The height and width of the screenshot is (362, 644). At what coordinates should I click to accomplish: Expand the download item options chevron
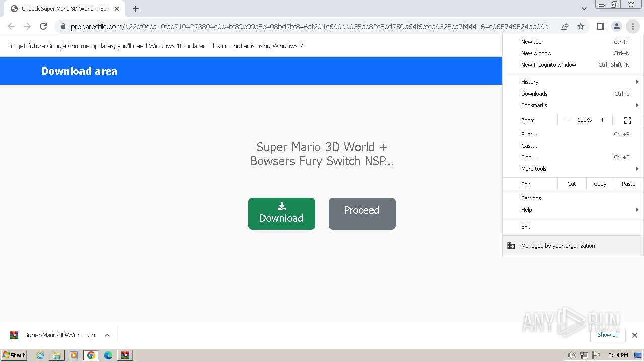pos(107,335)
